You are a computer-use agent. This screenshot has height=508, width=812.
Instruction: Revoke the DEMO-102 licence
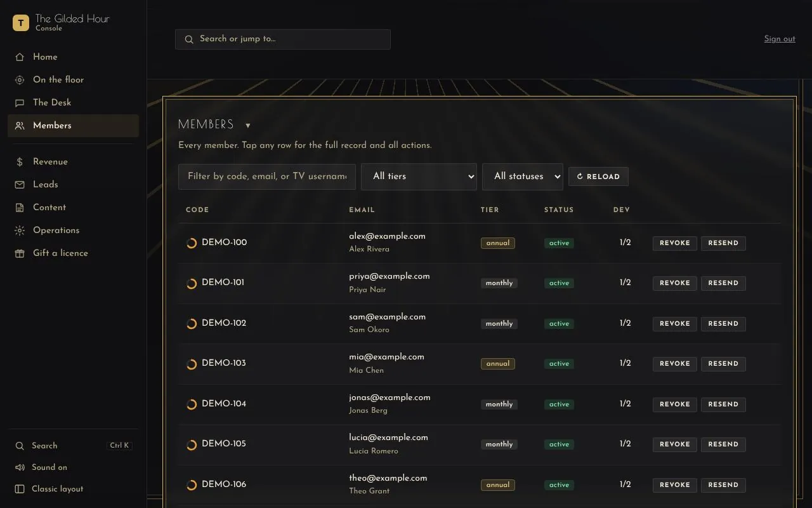coord(675,324)
